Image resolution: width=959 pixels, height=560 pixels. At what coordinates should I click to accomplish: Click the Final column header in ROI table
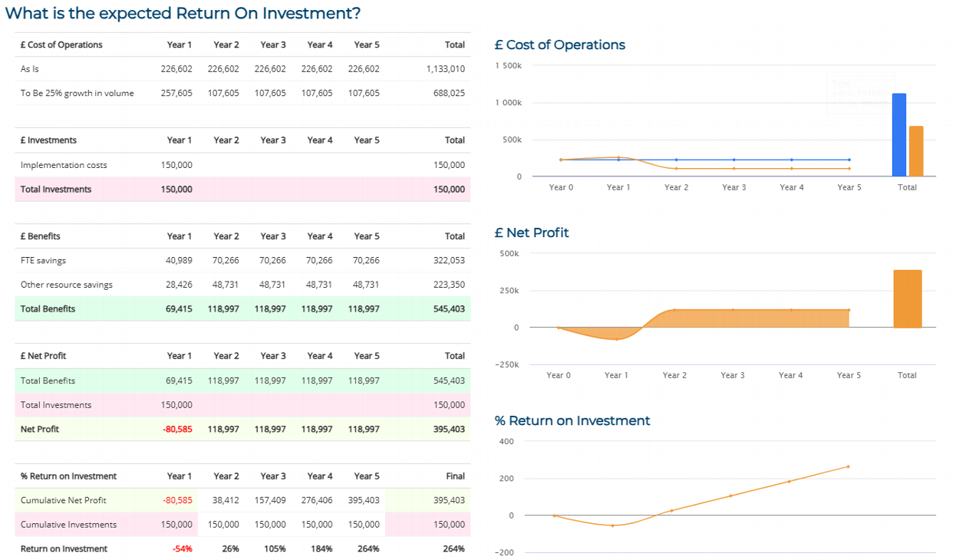pos(455,476)
